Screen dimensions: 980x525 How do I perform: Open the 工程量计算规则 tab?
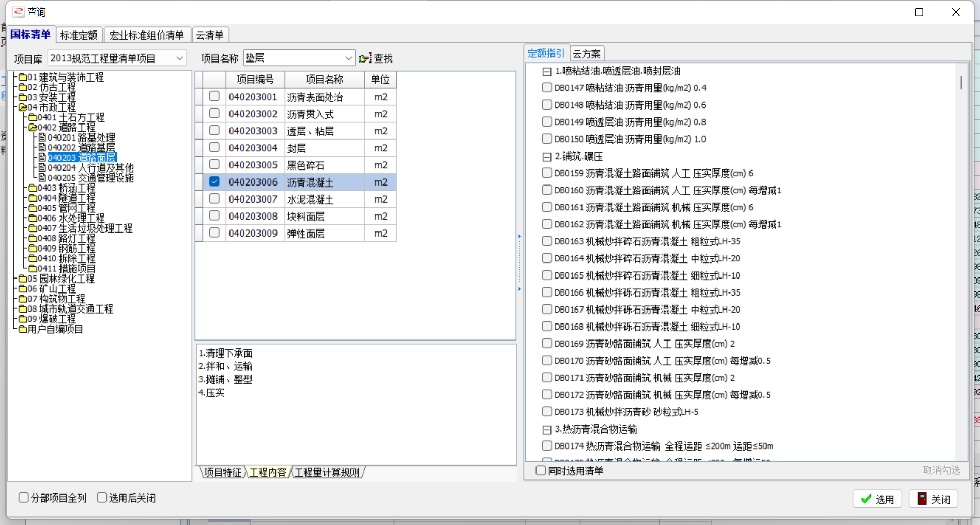(327, 472)
